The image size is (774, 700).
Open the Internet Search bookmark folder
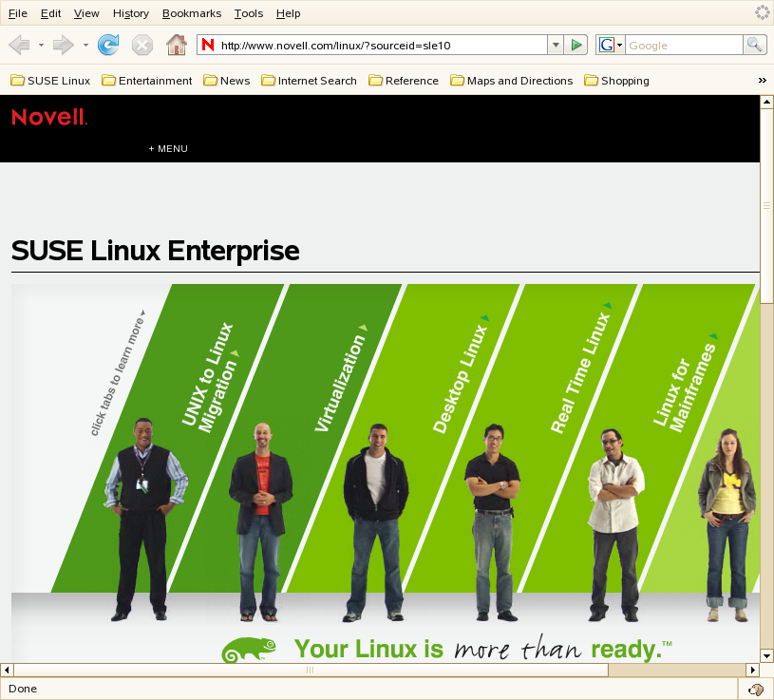pos(309,81)
